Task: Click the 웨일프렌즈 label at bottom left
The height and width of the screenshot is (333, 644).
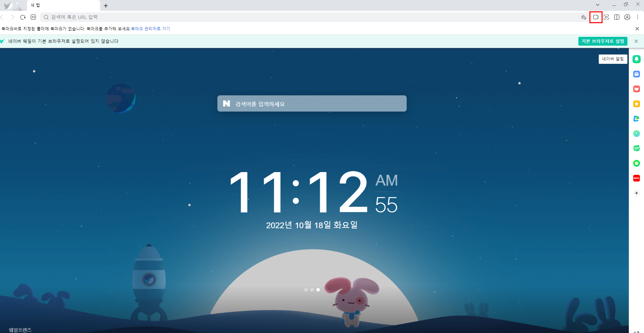Action: click(x=20, y=330)
